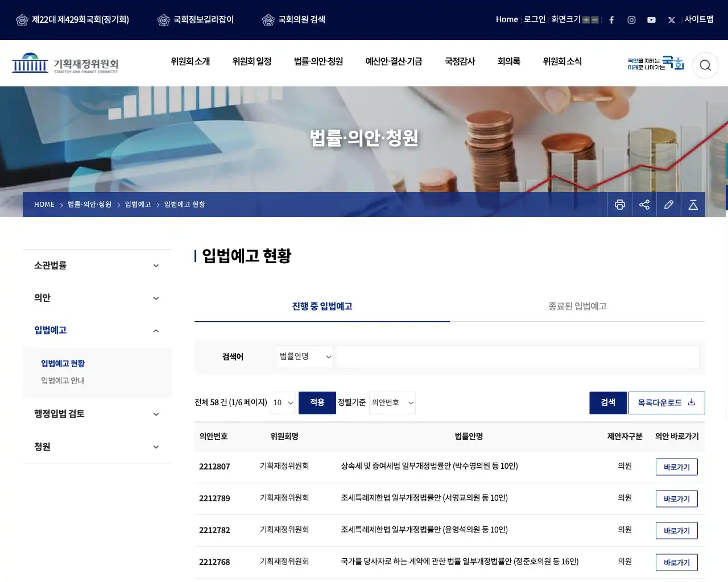Expand the 소관법률 sidebar section
This screenshot has width=728, height=582.
point(97,265)
